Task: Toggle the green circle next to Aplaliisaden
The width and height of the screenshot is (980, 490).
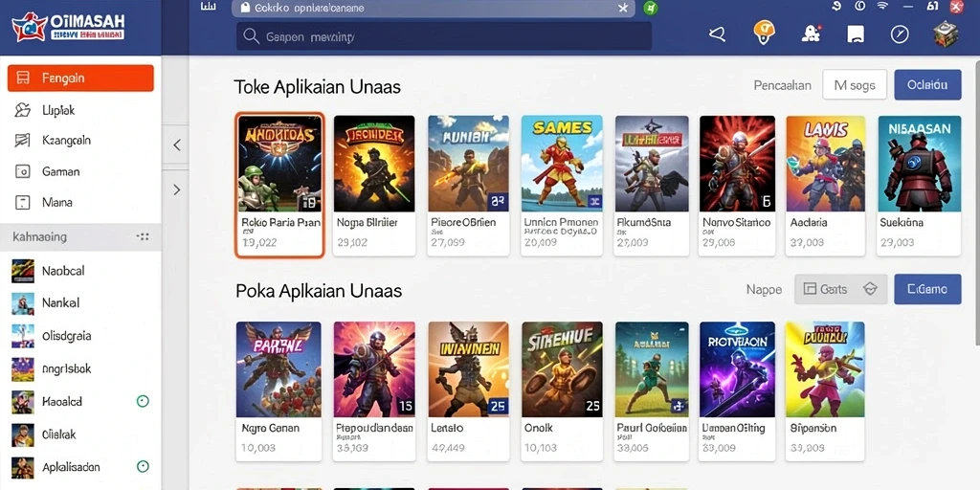Action: pyautogui.click(x=143, y=466)
